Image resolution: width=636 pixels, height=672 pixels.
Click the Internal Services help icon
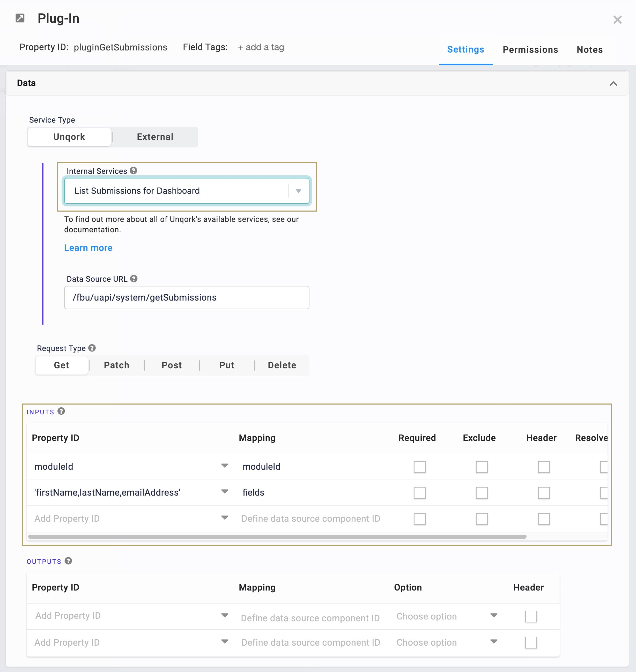[x=134, y=171]
